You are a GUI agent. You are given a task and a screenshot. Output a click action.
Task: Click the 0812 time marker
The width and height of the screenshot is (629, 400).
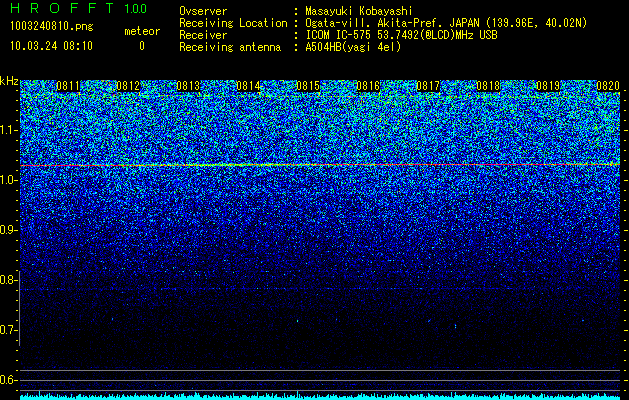128,86
